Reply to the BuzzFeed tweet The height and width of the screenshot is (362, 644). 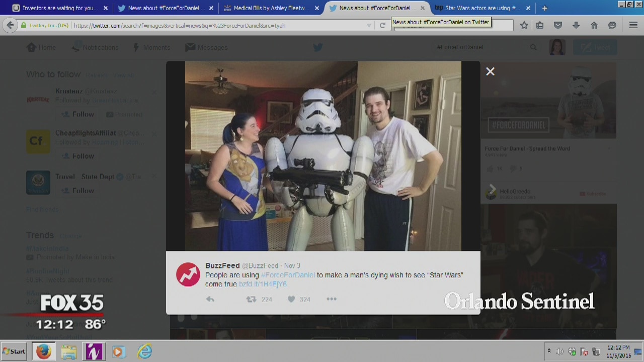coord(210,299)
